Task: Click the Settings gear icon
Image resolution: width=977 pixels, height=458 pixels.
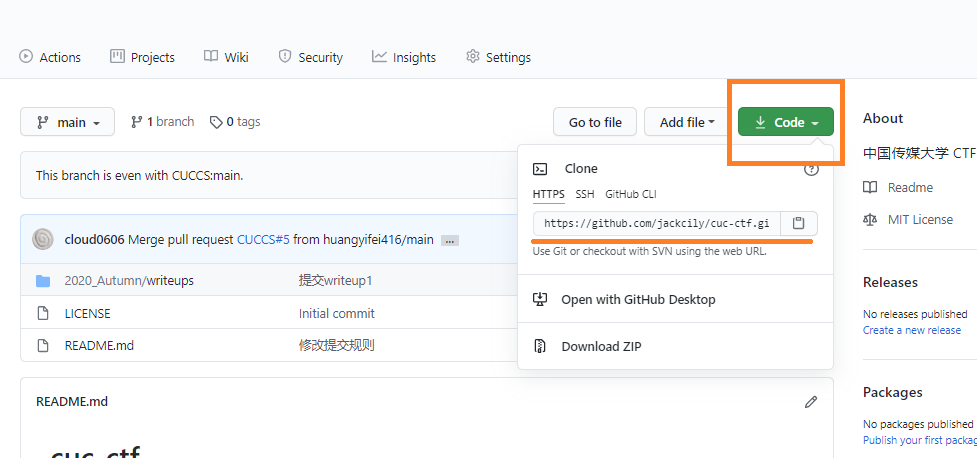Action: coord(472,57)
